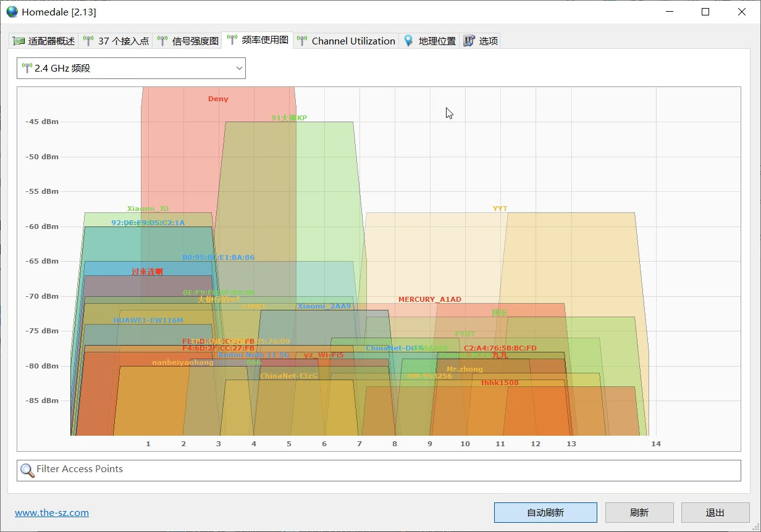This screenshot has width=761, height=532.
Task: Click the magnifier icon in filter box
Action: pyautogui.click(x=27, y=470)
